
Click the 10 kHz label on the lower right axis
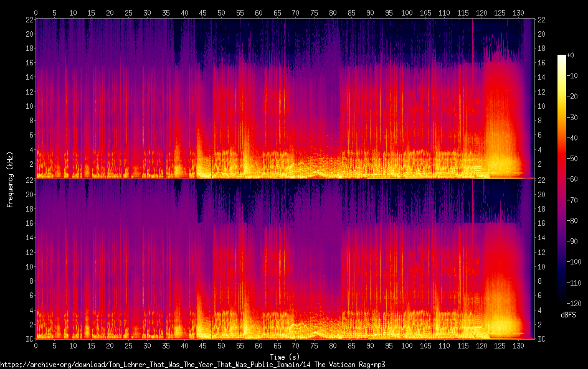click(x=541, y=266)
